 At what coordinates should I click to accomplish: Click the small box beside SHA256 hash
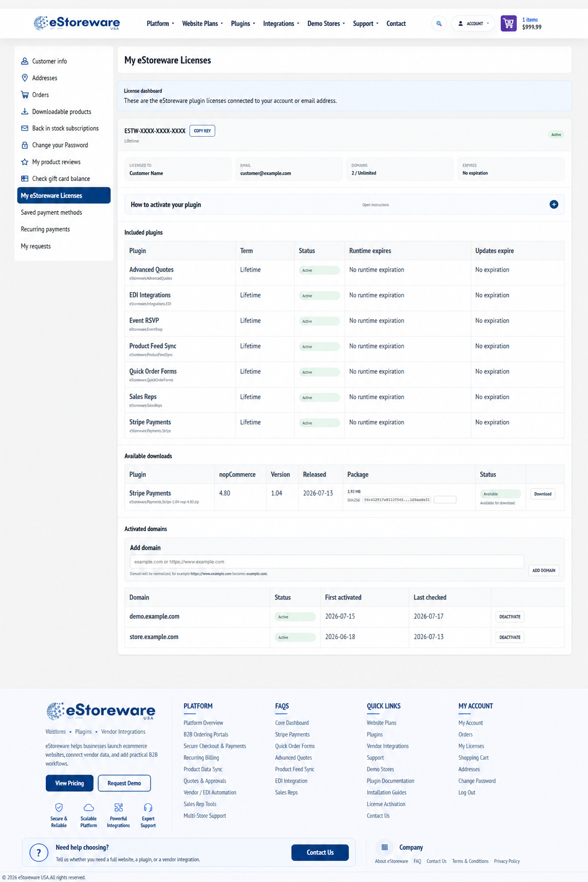(445, 500)
